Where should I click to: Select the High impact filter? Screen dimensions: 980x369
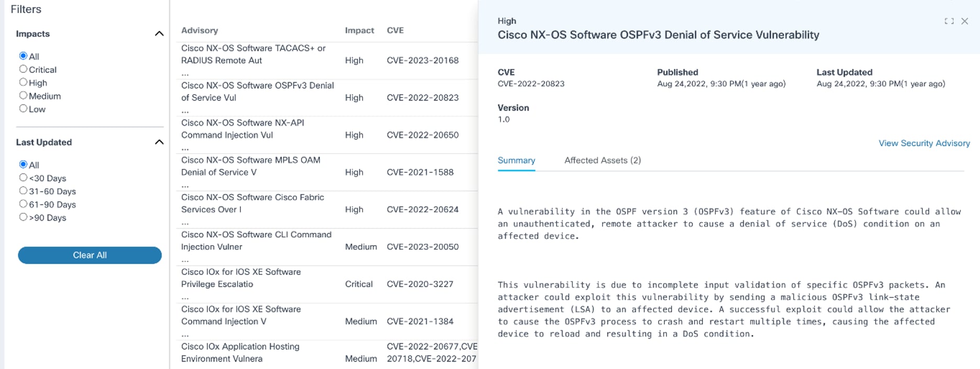pyautogui.click(x=23, y=82)
